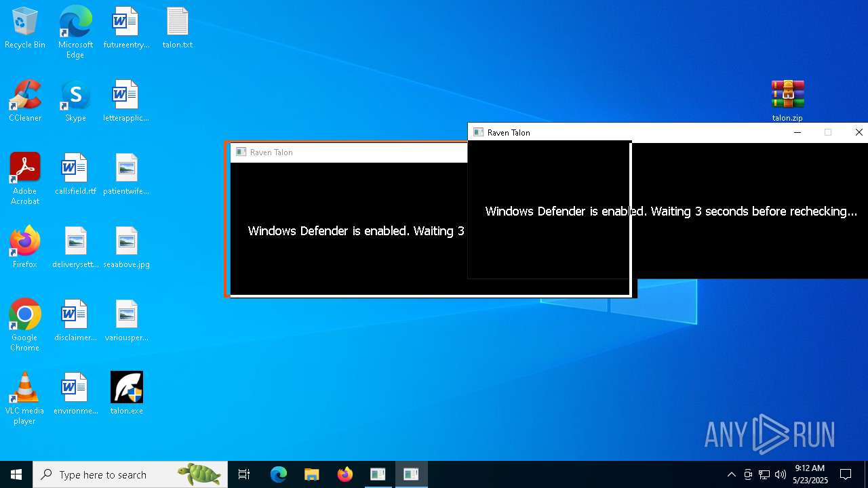Viewport: 868px width, 488px height.
Task: Open the Recycle Bin desktop icon
Action: pos(24,28)
